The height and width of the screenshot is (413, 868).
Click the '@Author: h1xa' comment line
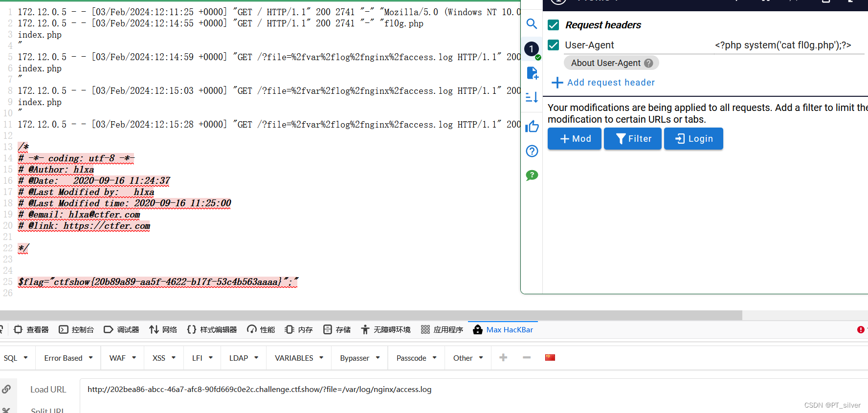click(x=56, y=170)
